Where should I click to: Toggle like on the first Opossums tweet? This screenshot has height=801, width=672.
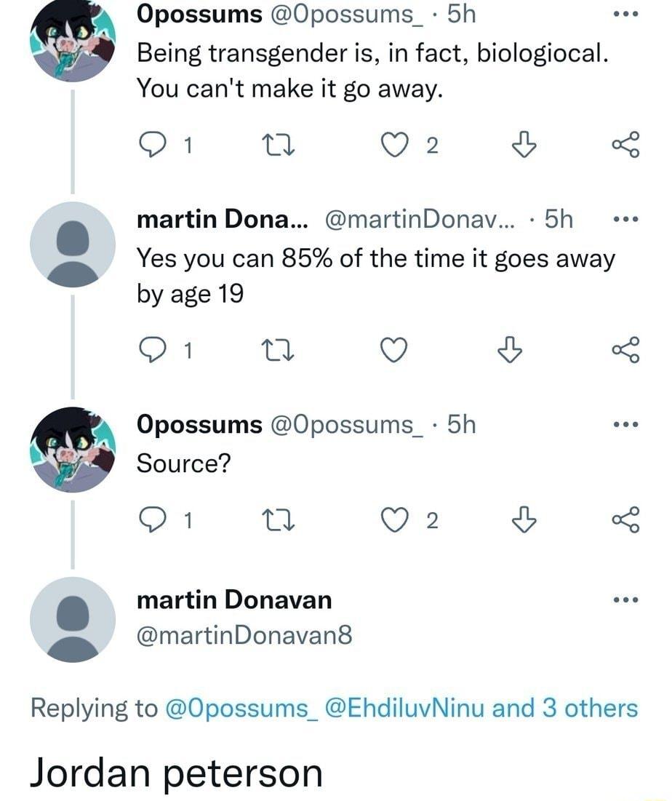tap(393, 143)
